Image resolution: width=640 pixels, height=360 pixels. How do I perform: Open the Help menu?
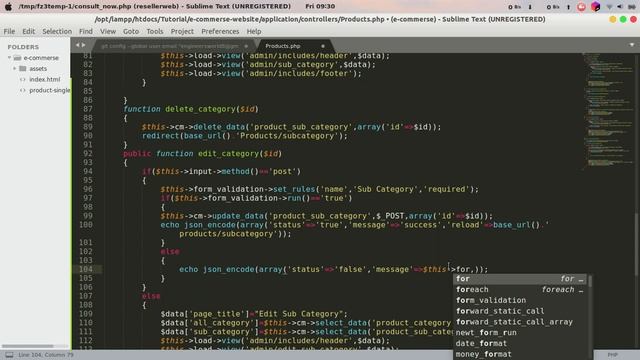pyautogui.click(x=253, y=31)
